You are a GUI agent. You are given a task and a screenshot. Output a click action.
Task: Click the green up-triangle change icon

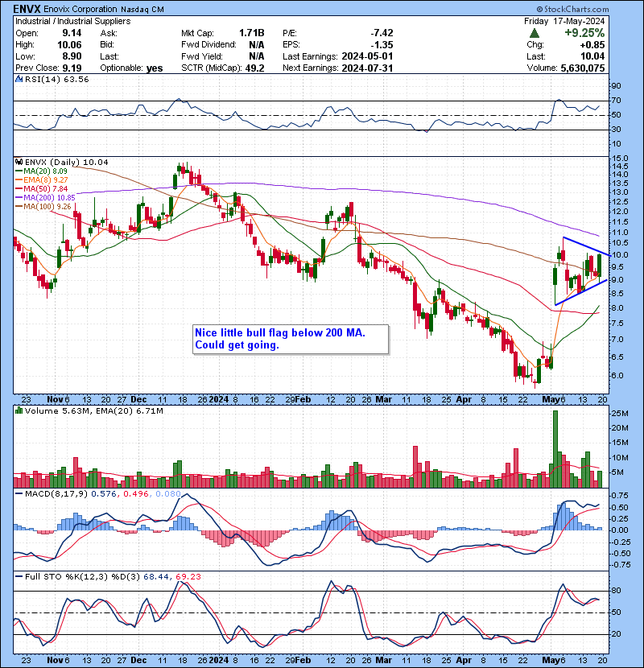535,33
